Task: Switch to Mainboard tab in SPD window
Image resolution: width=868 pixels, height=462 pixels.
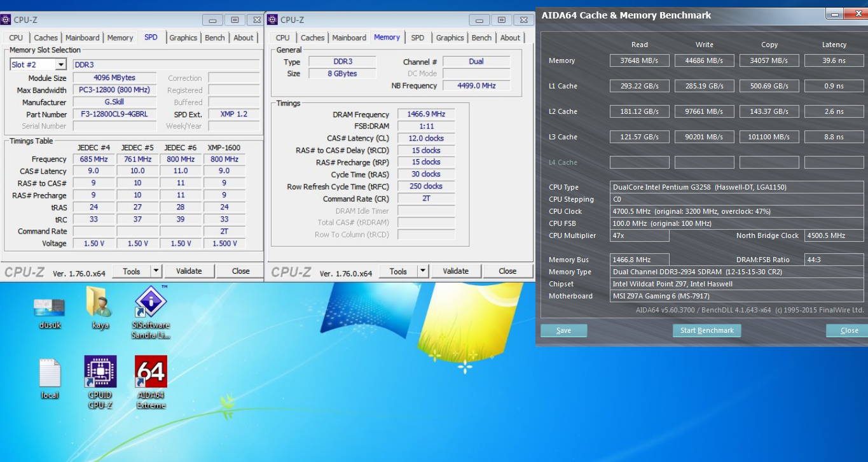Action: [x=83, y=38]
